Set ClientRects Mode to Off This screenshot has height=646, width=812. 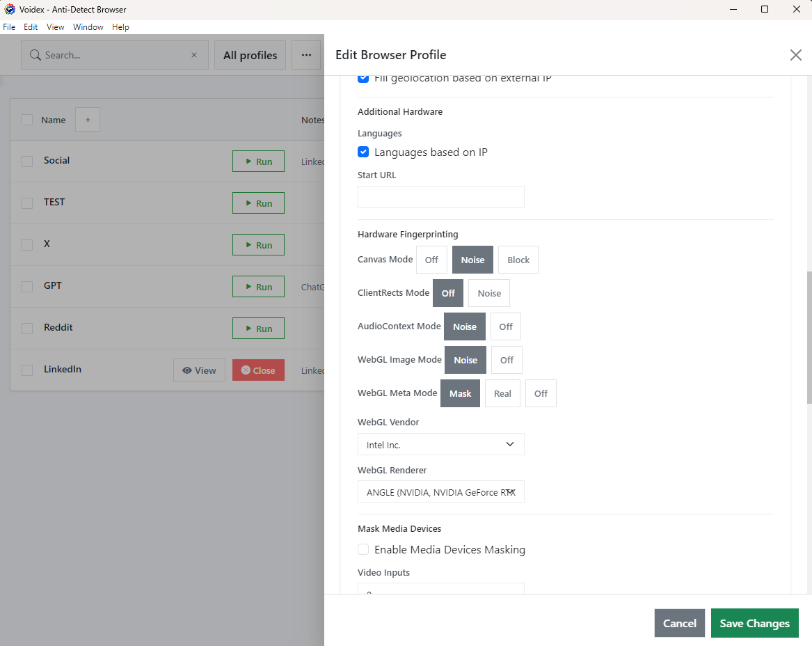coord(448,293)
